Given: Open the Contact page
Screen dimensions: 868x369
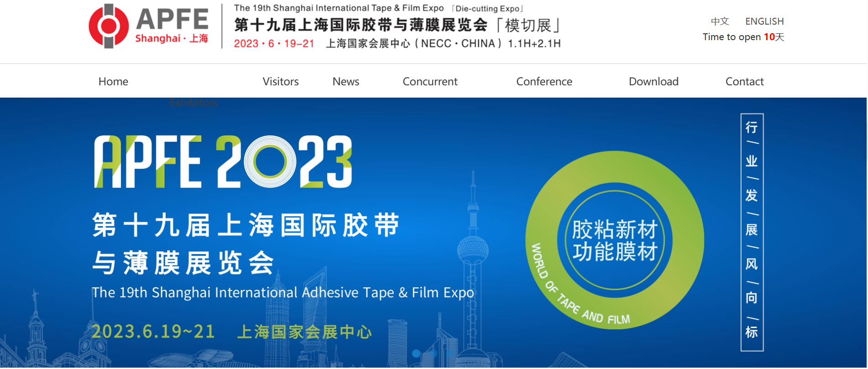Looking at the screenshot, I should 744,81.
